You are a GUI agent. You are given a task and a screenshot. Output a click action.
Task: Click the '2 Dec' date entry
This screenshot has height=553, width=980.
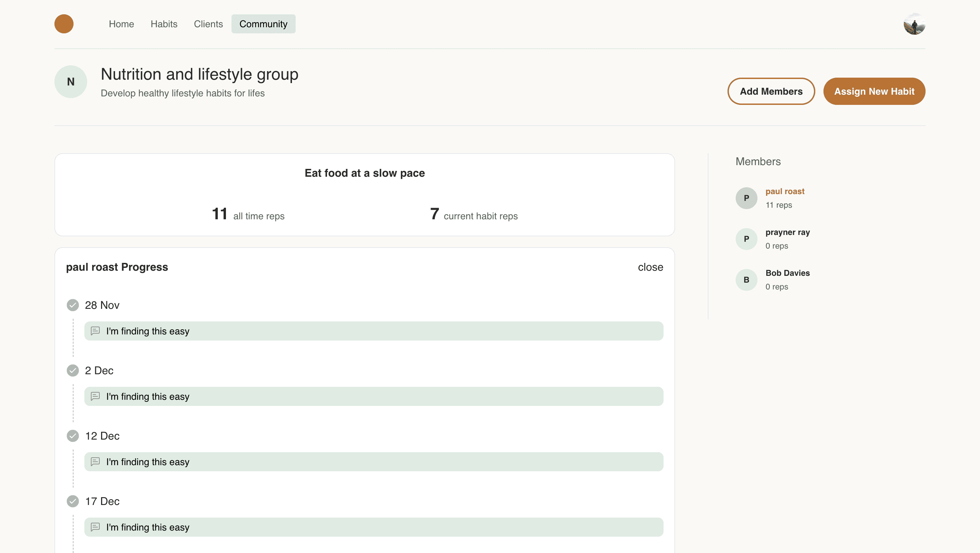pyautogui.click(x=99, y=371)
